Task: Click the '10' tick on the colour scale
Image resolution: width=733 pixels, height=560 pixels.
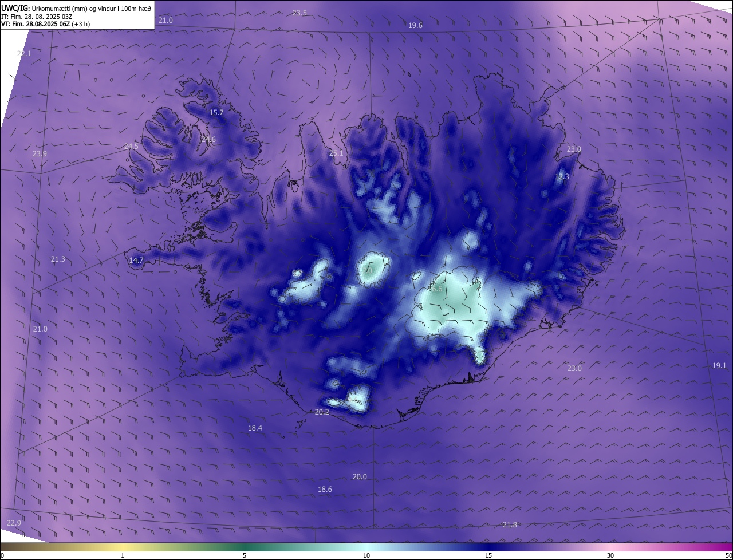Action: (366, 555)
